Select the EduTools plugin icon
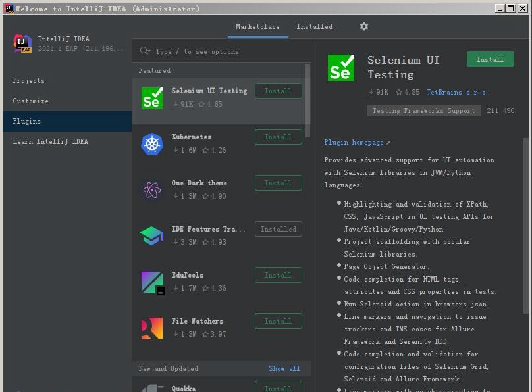The image size is (532, 392). click(x=153, y=282)
